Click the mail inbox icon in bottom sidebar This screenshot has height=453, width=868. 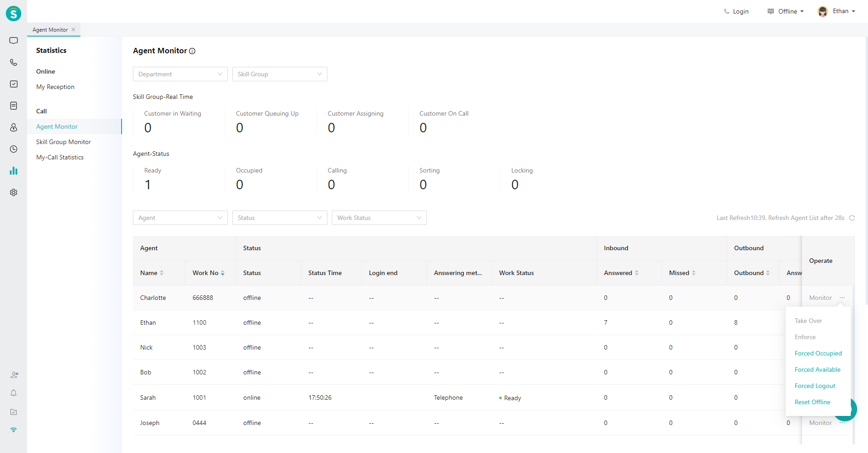point(14,412)
